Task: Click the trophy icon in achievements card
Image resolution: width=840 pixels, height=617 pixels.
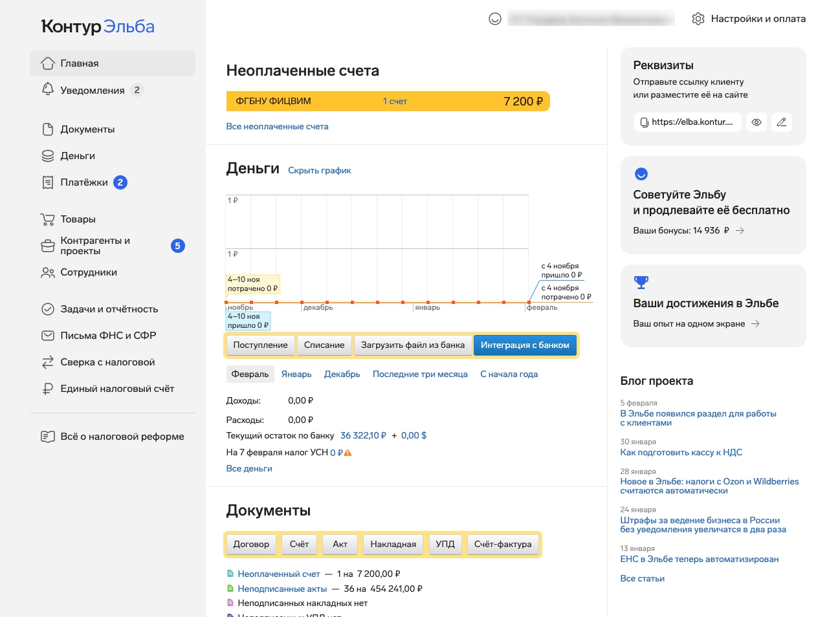Action: 641,283
